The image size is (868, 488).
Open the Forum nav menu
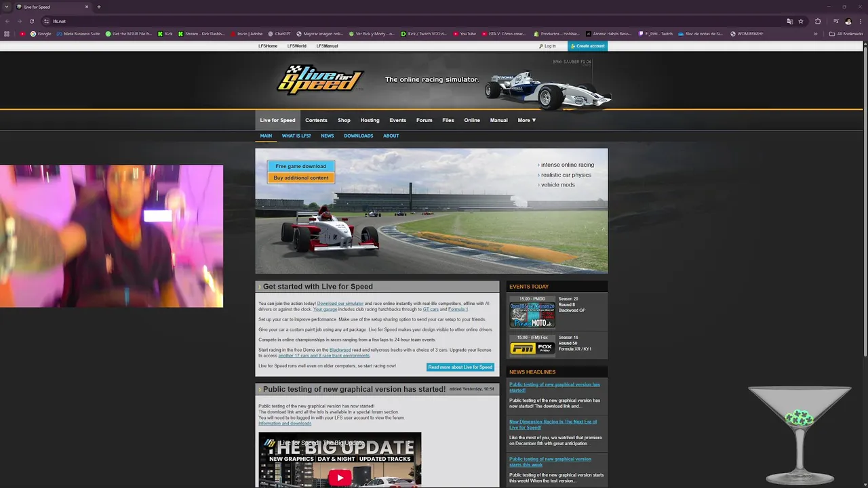pyautogui.click(x=424, y=120)
